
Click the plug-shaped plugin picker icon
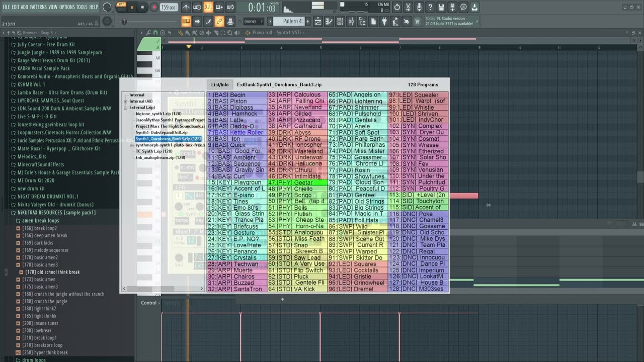pos(384,21)
